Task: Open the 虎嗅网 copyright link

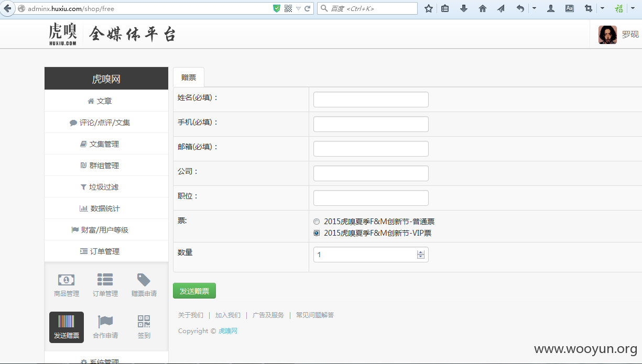Action: click(x=228, y=331)
